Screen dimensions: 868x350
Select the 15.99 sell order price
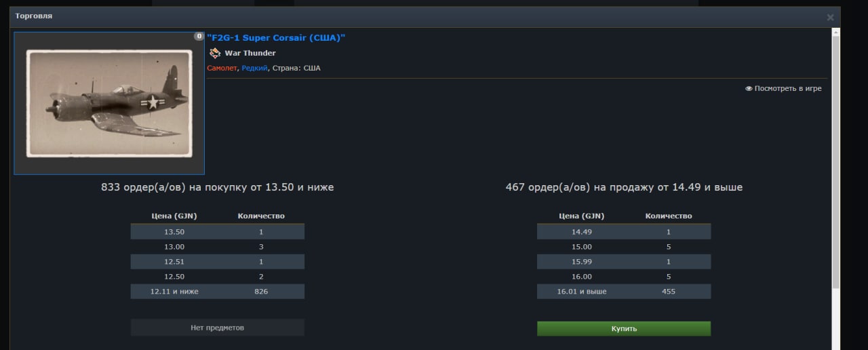tap(581, 262)
